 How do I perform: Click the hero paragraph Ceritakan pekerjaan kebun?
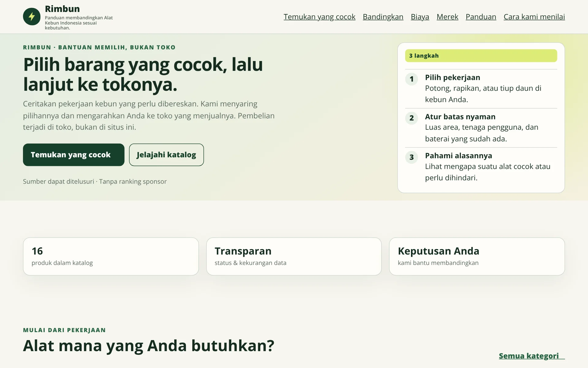[149, 115]
